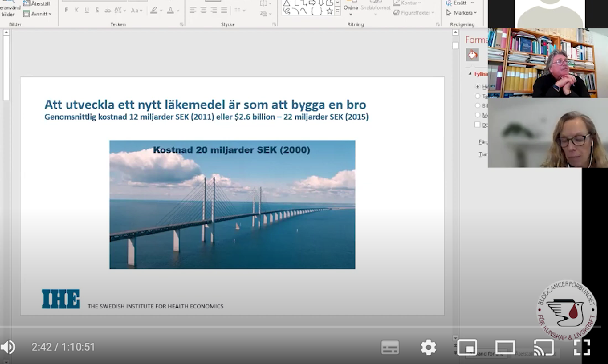Image resolution: width=608 pixels, height=364 pixels.
Task: Seek using the video progress bar
Action: click(256, 328)
